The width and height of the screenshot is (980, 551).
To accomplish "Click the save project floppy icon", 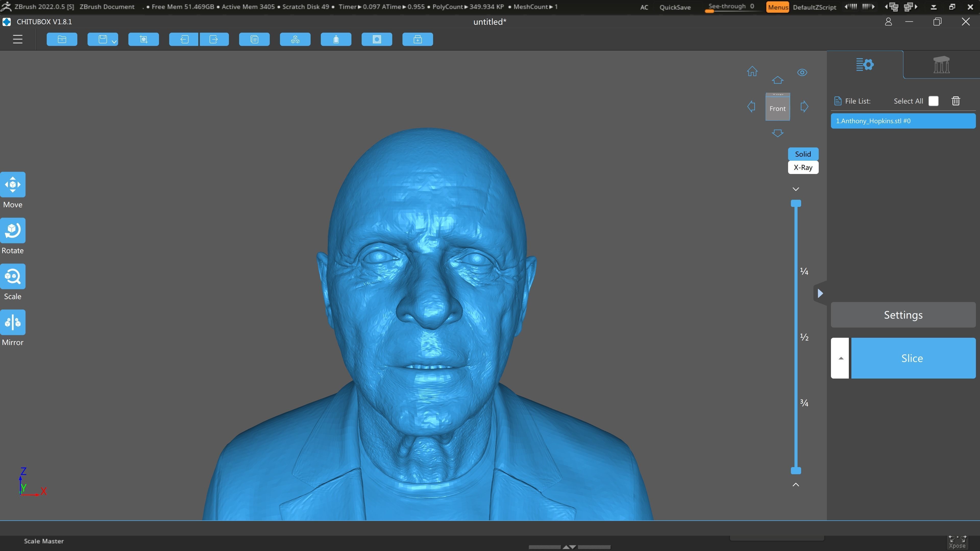I will (102, 39).
